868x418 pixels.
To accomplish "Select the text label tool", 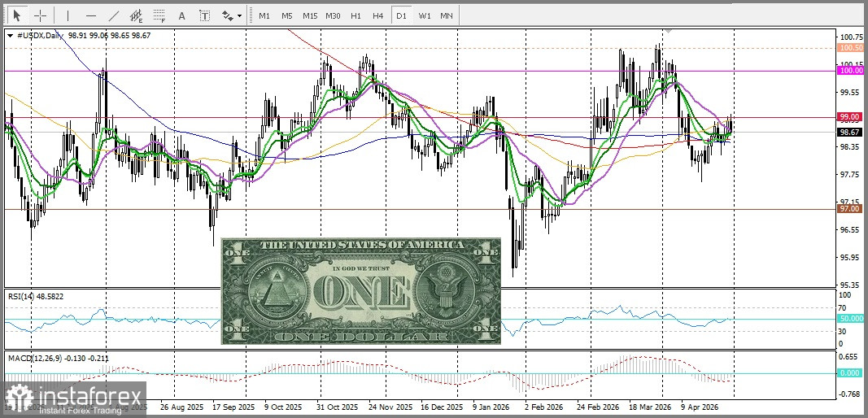I will tap(204, 15).
